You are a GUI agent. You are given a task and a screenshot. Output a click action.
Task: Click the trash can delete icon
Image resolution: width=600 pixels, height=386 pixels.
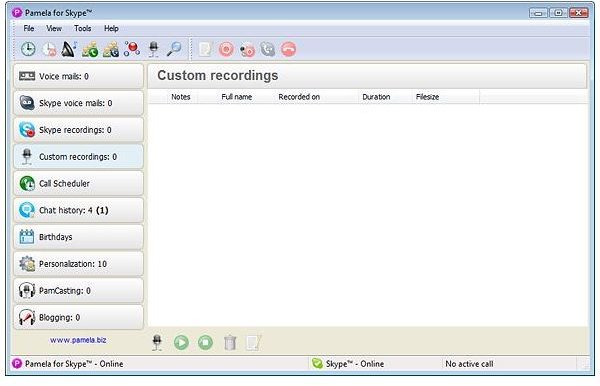230,342
